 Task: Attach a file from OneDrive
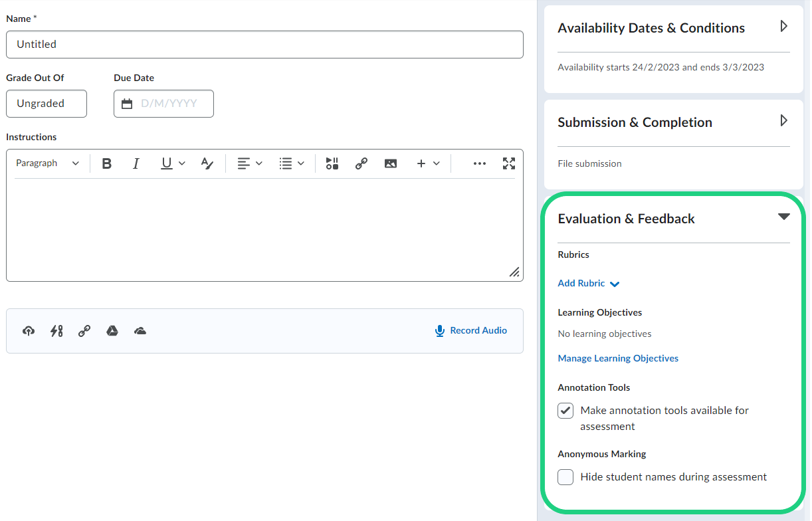(140, 331)
